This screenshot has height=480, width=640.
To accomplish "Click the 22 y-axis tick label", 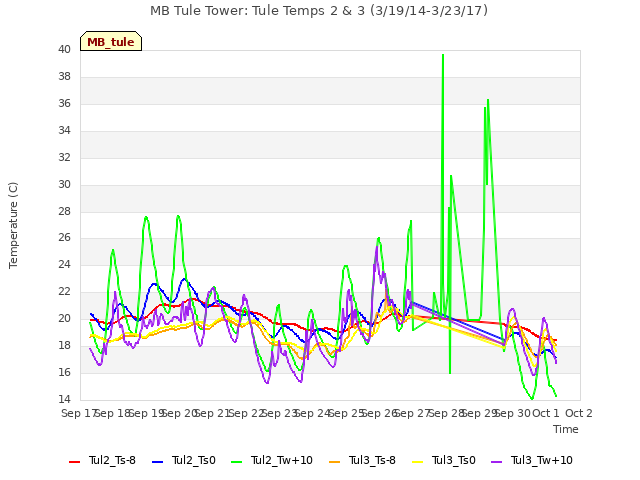I will click(64, 292).
